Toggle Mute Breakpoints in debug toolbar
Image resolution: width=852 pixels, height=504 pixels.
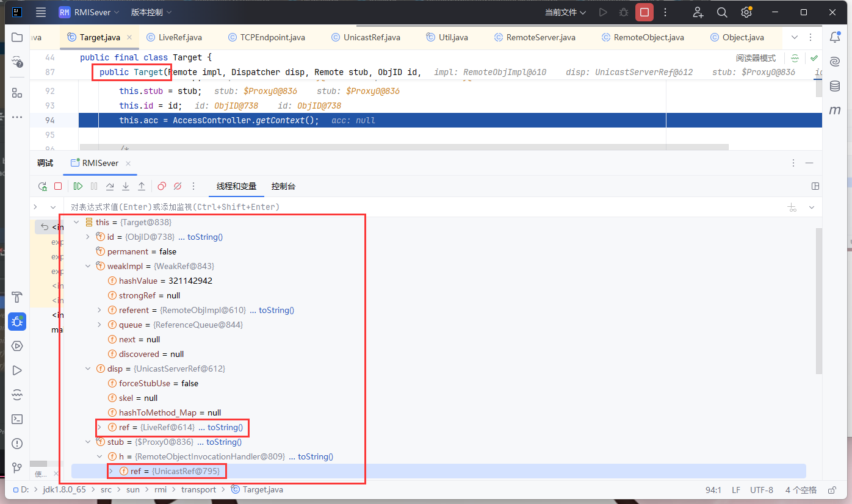tap(178, 186)
